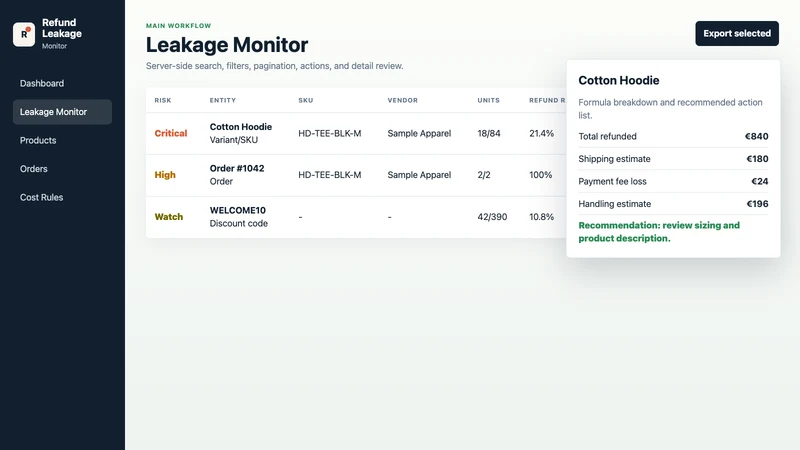Image resolution: width=800 pixels, height=450 pixels.
Task: Click the High risk label
Action: (165, 174)
